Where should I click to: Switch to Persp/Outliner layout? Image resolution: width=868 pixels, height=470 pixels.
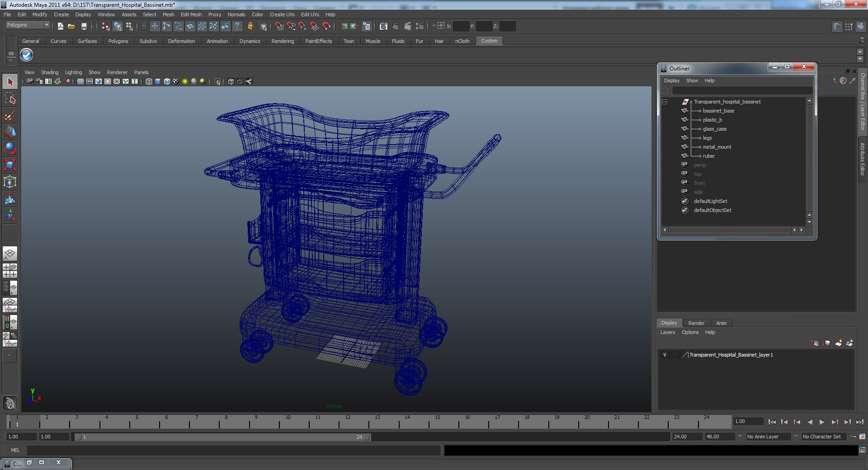tap(10, 288)
